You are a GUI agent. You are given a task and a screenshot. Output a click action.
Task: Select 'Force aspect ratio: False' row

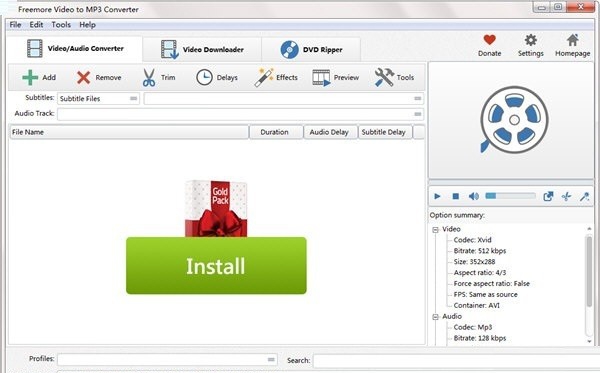click(492, 283)
